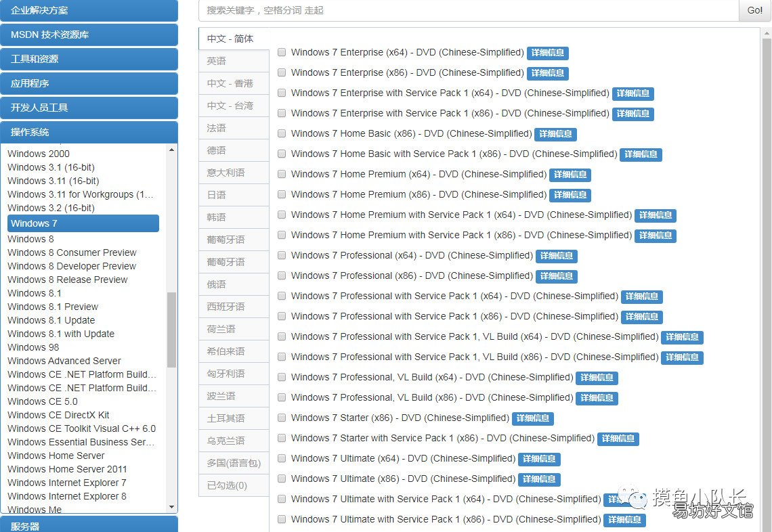Check Windows 7 Enterprise (x86) DVD checkbox
The image size is (772, 532).
point(282,72)
